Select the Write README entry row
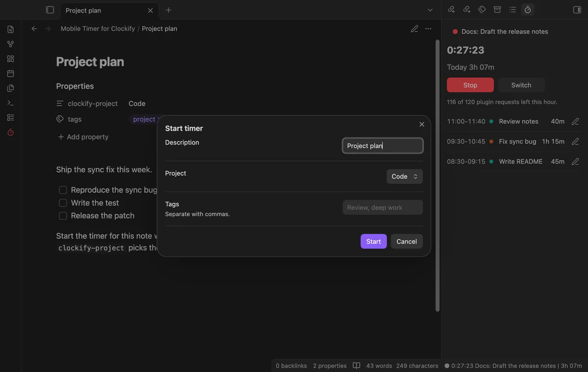 point(513,162)
